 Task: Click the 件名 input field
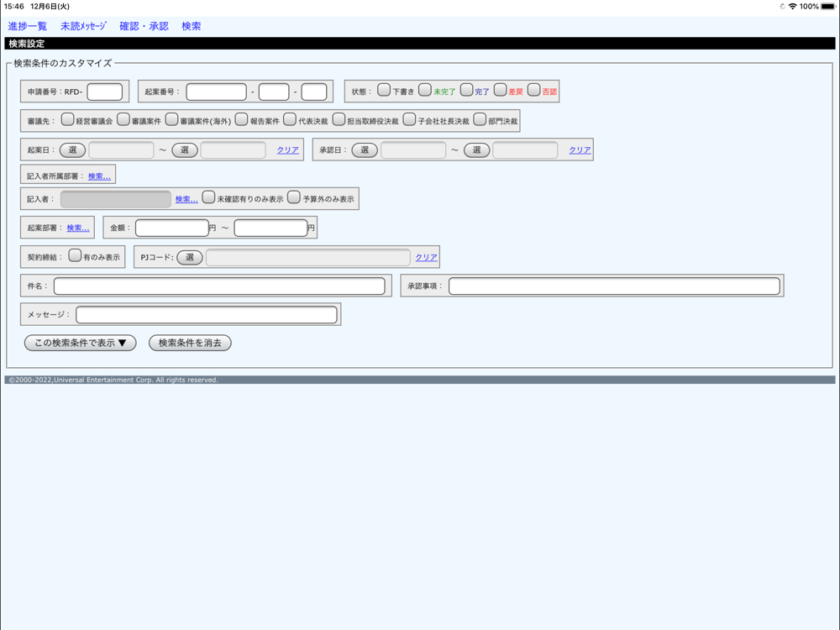pyautogui.click(x=219, y=286)
